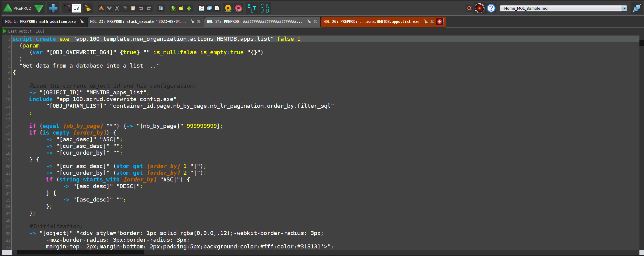Close the MQL 24 tab

point(315,22)
